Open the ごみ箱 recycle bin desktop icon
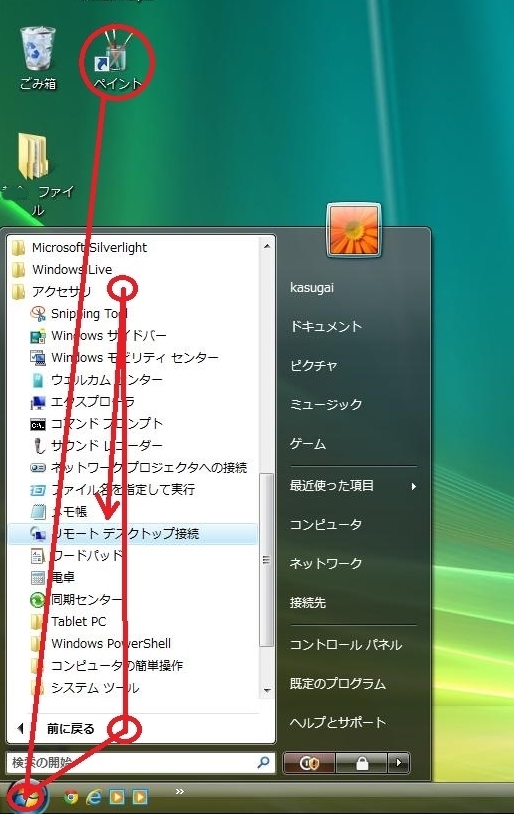 37,58
